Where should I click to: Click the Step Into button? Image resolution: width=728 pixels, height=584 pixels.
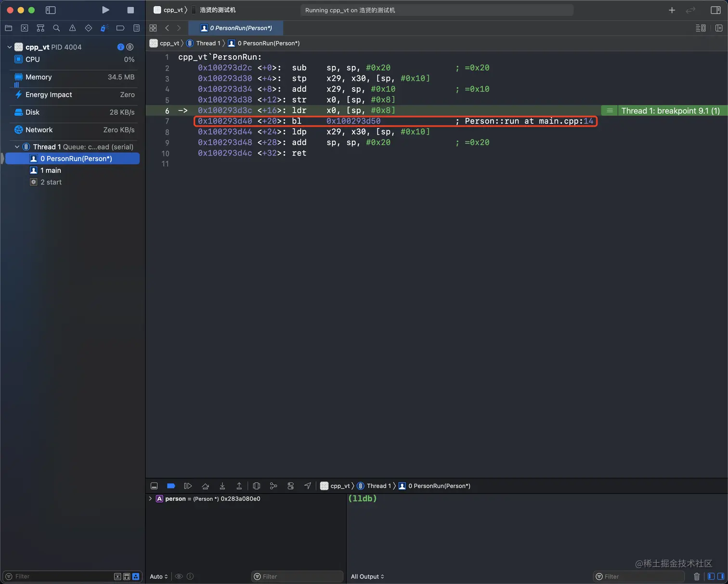[222, 486]
